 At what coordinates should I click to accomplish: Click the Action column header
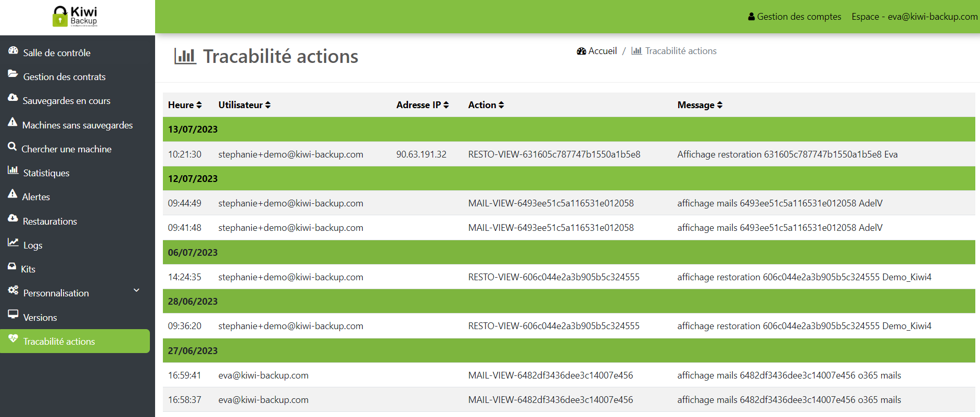486,105
